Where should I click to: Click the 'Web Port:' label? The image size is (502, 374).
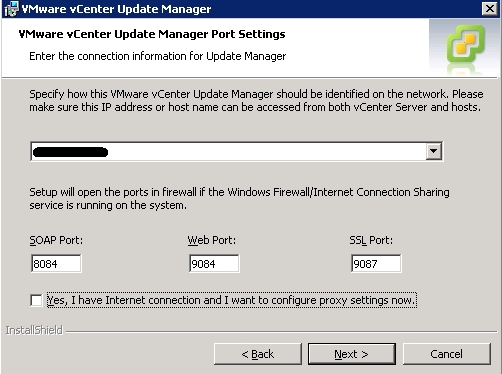(x=212, y=240)
